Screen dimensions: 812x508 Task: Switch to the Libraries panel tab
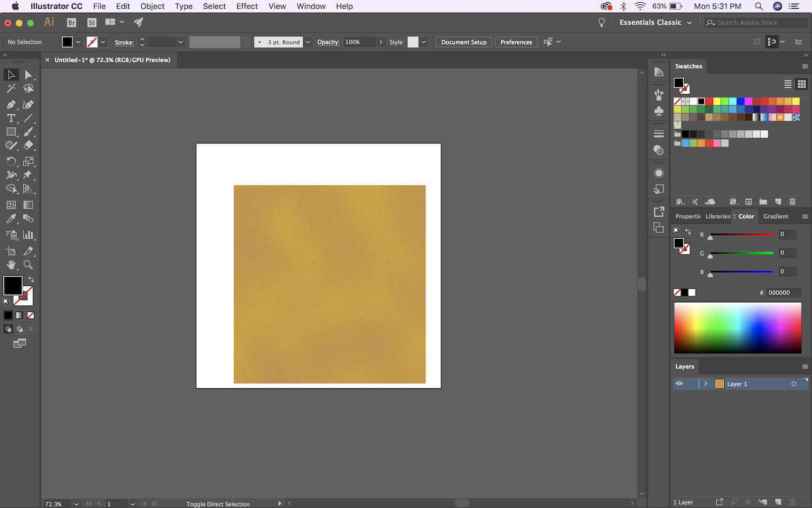(x=718, y=216)
